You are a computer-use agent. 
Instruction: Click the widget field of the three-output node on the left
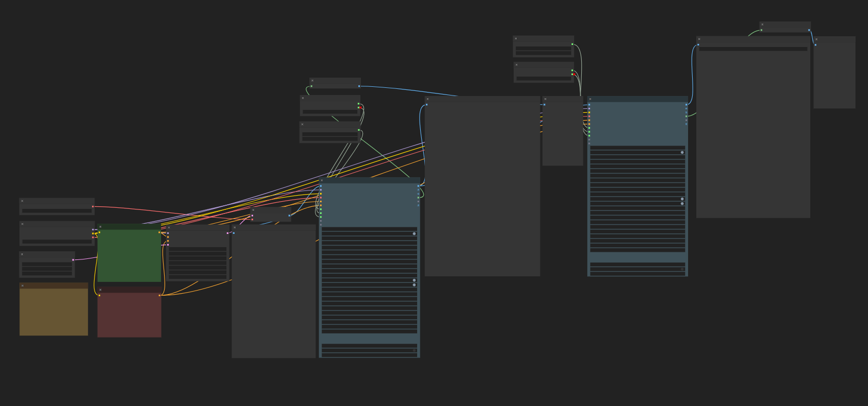point(57,242)
